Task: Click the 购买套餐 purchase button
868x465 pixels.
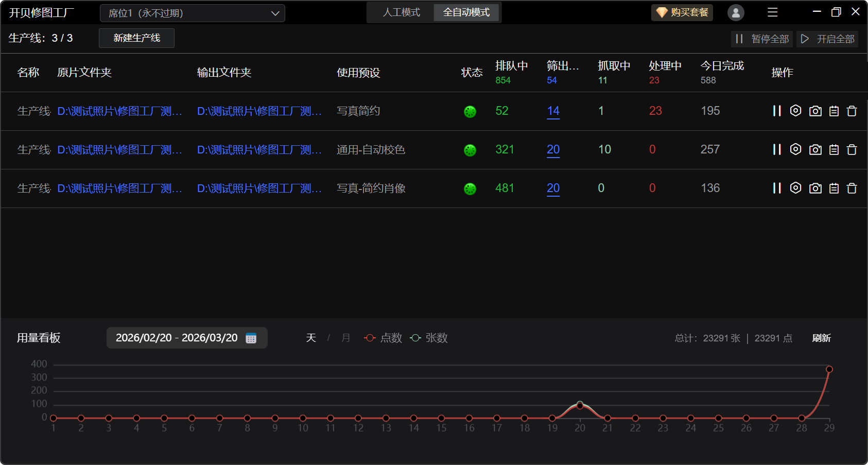Action: (682, 12)
